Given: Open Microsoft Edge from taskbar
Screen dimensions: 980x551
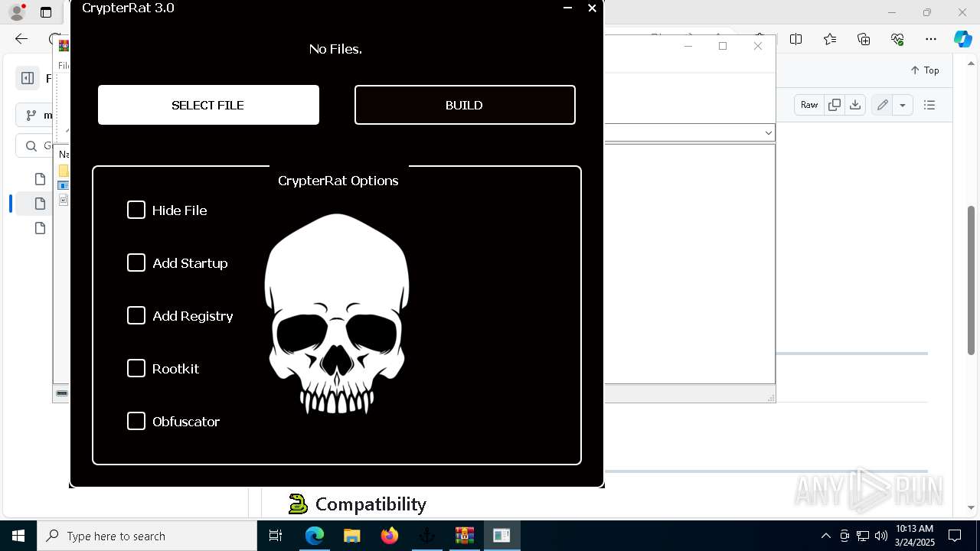Looking at the screenshot, I should click(x=315, y=536).
